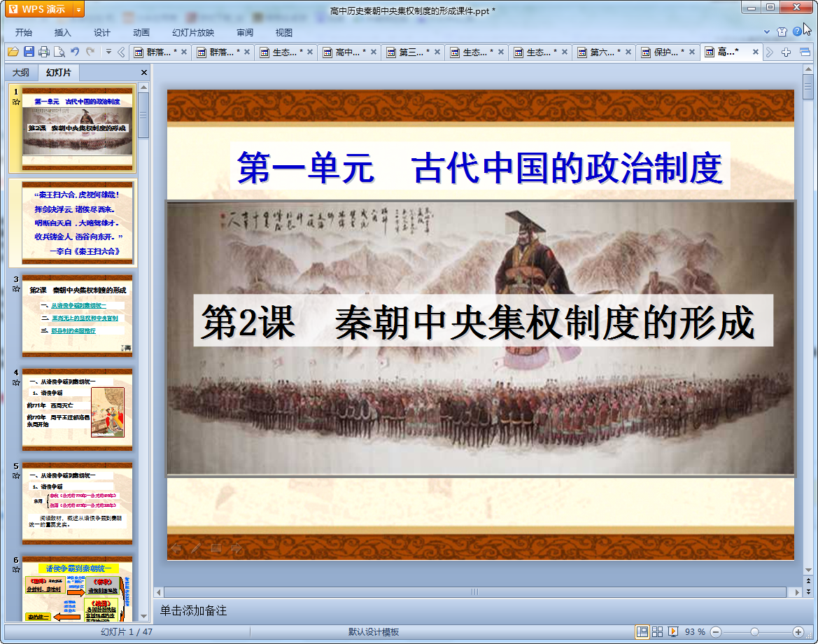Open the WPS 演示 application menu dropdown arrow
Viewport: 818px width, 644px height.
pyautogui.click(x=78, y=9)
